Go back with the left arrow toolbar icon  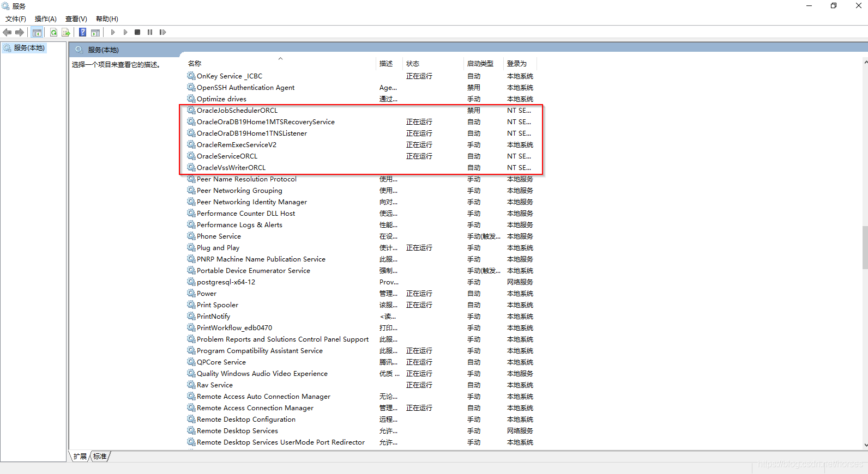pyautogui.click(x=7, y=33)
